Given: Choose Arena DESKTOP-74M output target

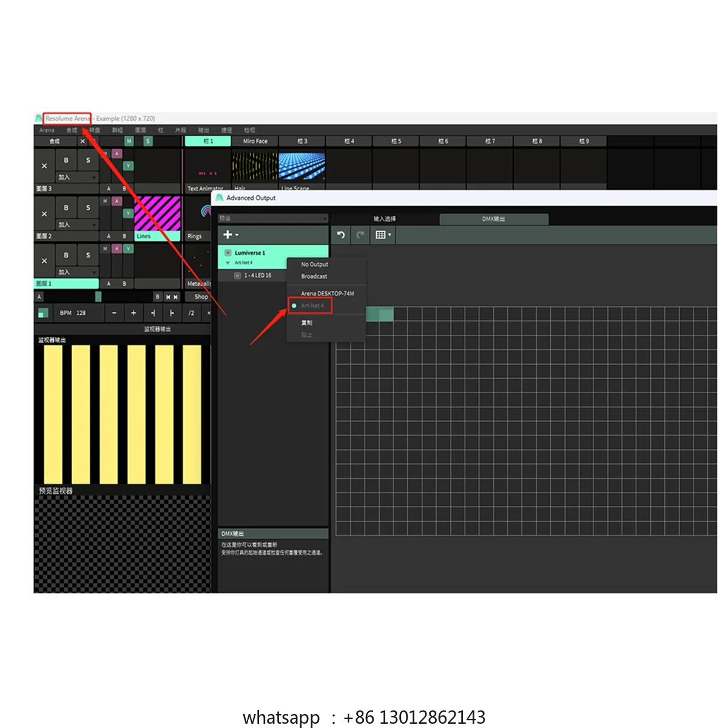Looking at the screenshot, I should point(327,294).
